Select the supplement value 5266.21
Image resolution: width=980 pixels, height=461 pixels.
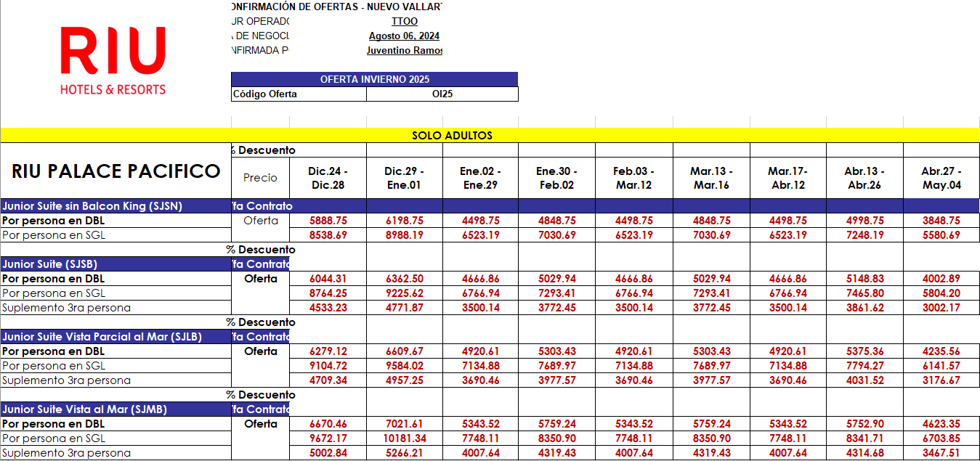click(x=405, y=453)
